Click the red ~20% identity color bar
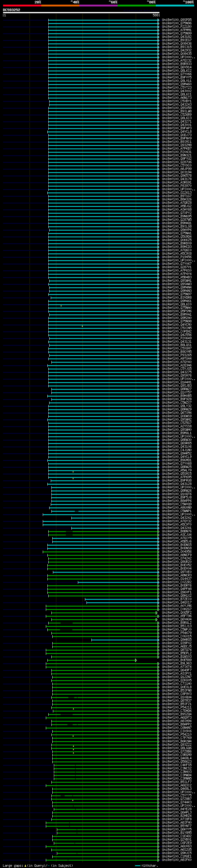197x868 pixels. pyautogui.click(x=22, y=6)
